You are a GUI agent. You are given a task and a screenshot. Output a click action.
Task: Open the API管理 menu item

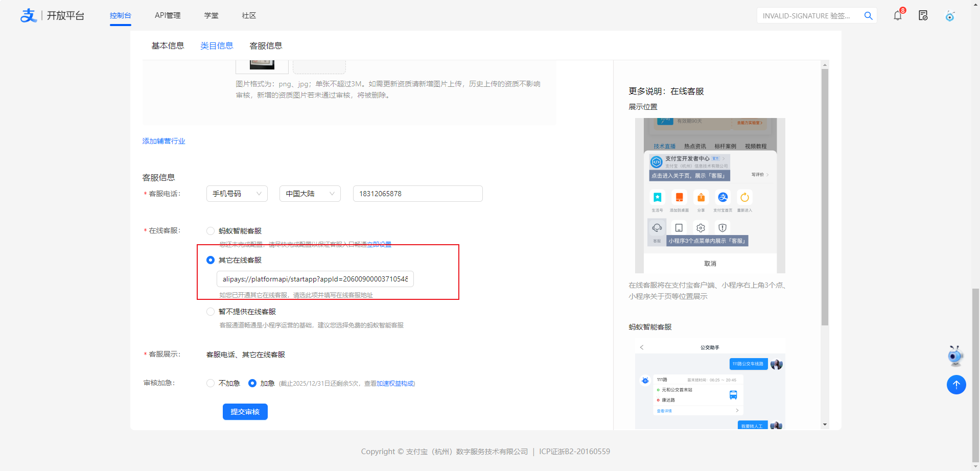[x=168, y=15]
